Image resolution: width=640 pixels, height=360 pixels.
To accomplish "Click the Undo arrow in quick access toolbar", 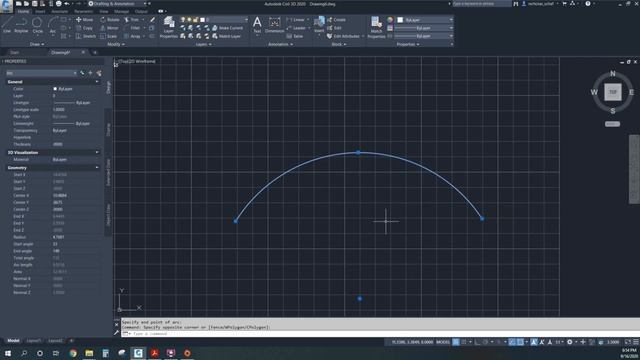I will point(67,4).
